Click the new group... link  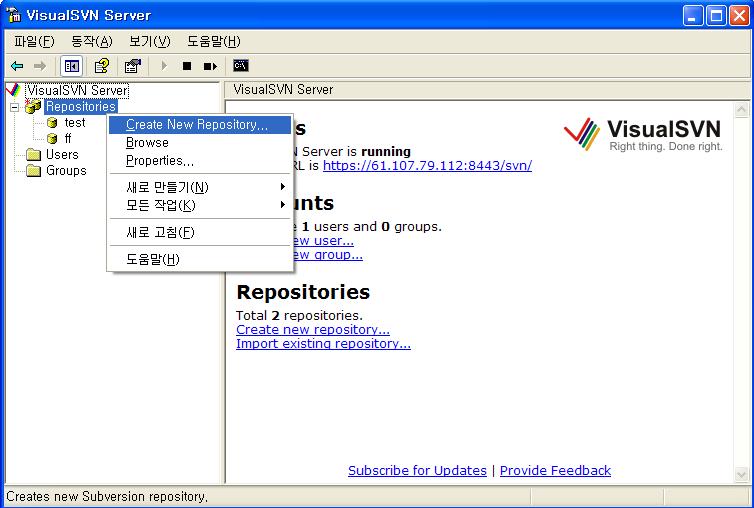[x=327, y=254]
